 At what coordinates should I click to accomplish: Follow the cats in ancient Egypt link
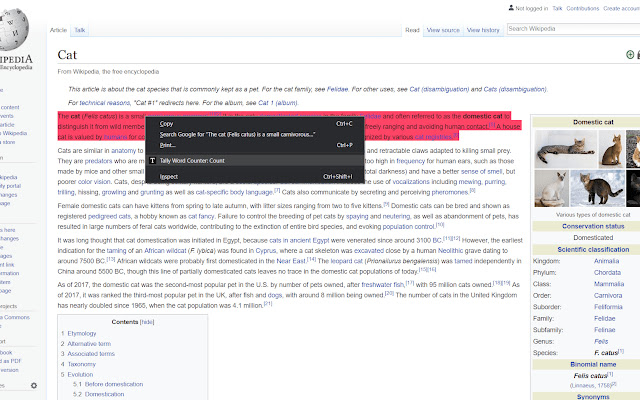[299, 240]
